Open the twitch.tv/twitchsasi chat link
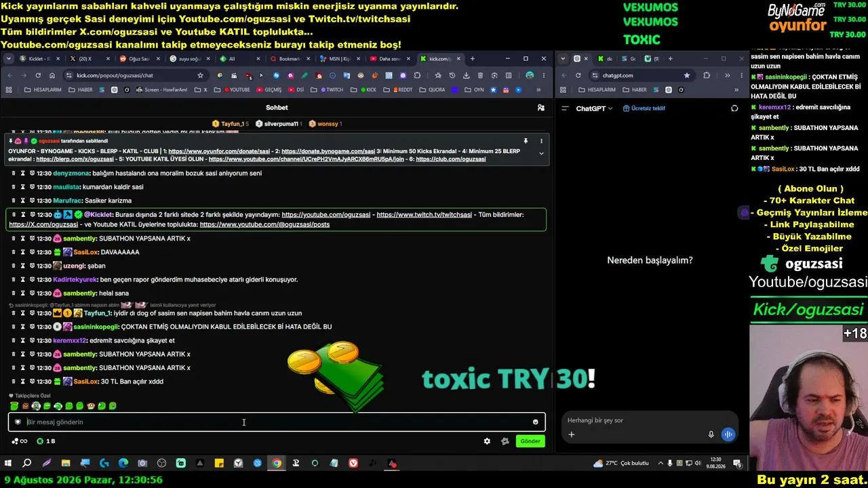Image resolution: width=868 pixels, height=488 pixels. point(425,215)
